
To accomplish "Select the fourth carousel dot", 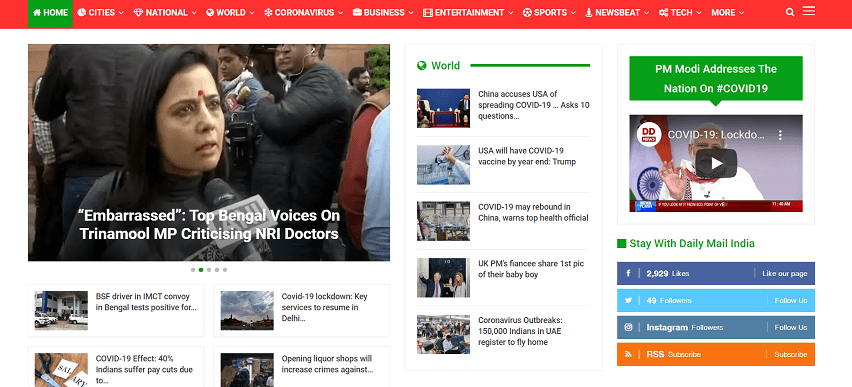I will pyautogui.click(x=217, y=270).
